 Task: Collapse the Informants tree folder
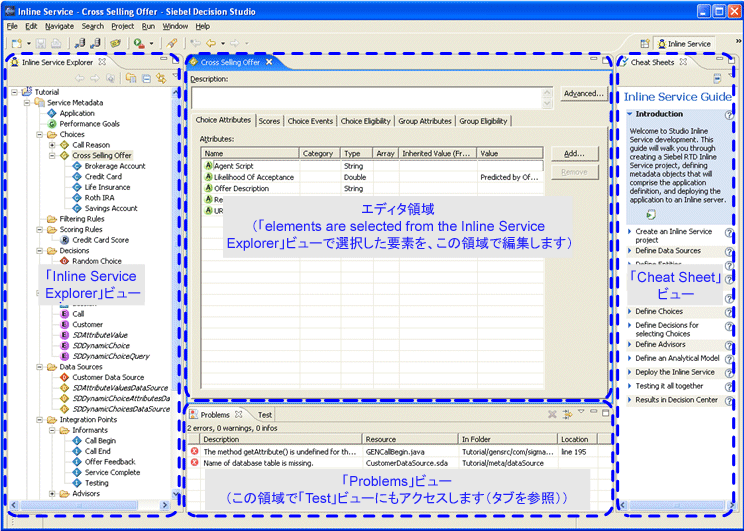[x=52, y=430]
